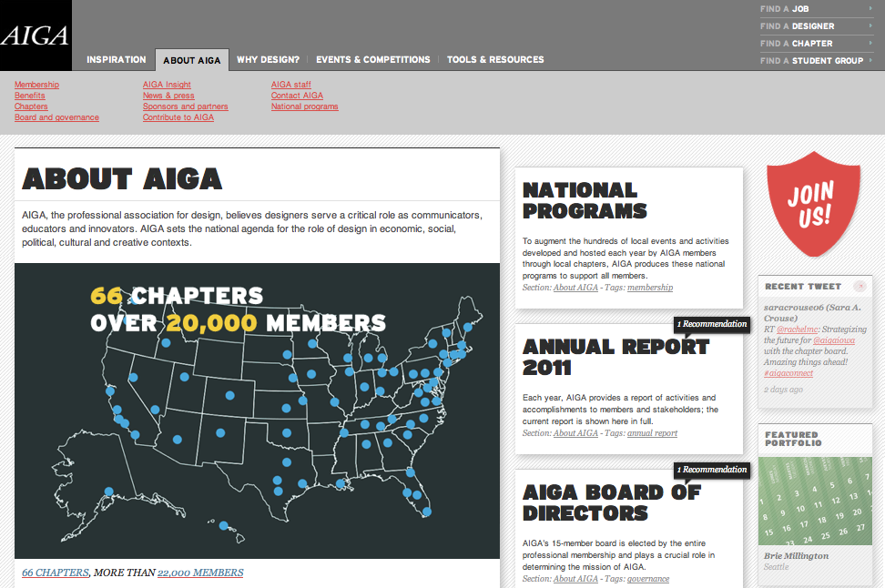Open the Recent Tweet external arrow icon
Screen dimensions: 885x588
click(x=860, y=286)
